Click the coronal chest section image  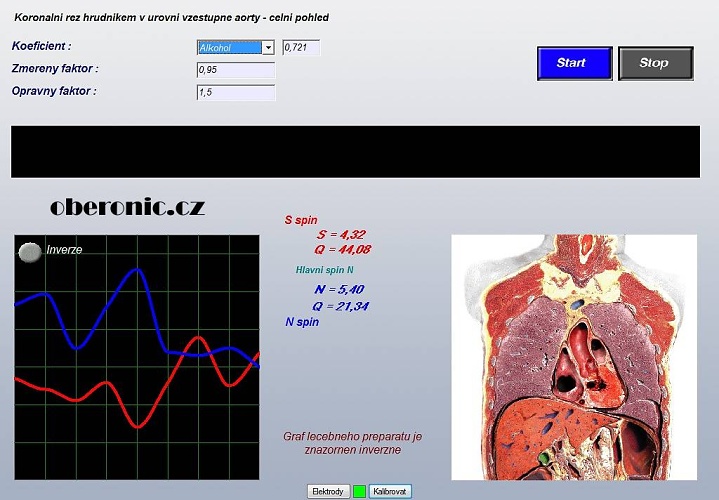[574, 357]
